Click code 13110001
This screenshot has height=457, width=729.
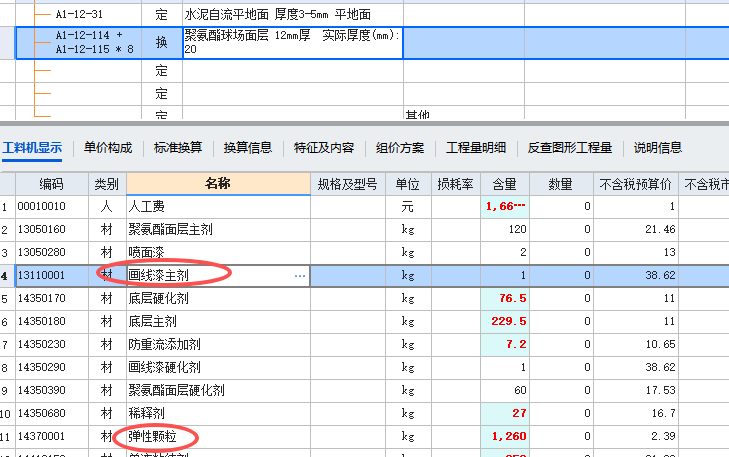click(x=41, y=276)
